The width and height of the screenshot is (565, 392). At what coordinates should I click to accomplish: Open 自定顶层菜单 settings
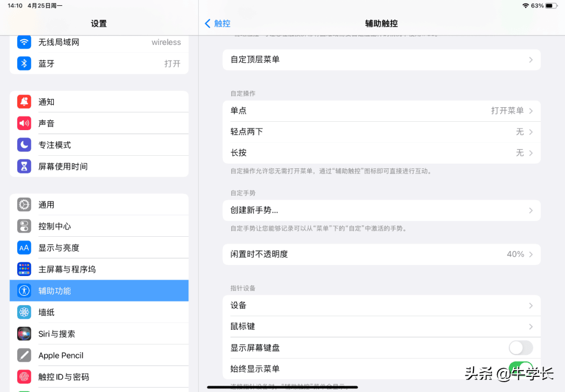(x=381, y=60)
